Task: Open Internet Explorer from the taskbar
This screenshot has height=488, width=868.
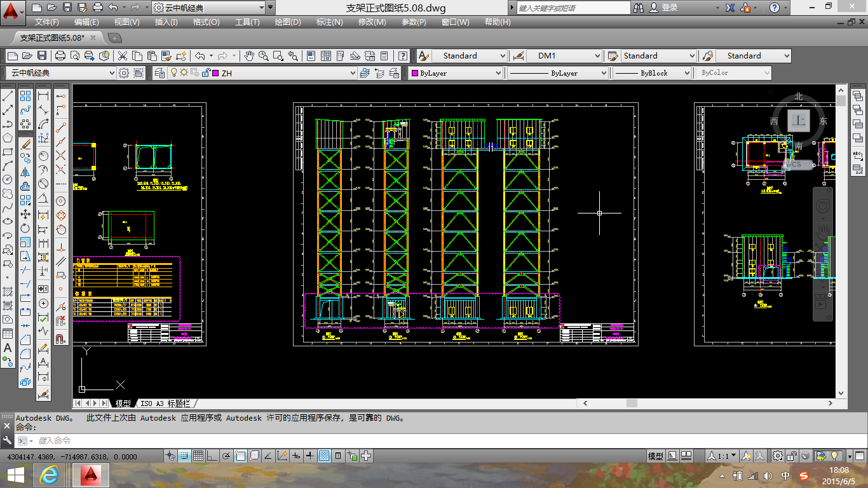Action: (x=49, y=475)
